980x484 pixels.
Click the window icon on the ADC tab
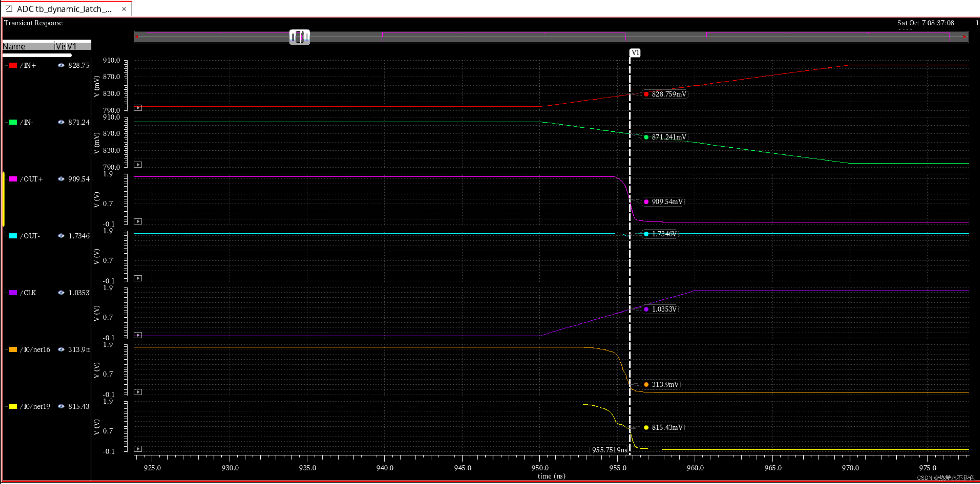point(9,8)
